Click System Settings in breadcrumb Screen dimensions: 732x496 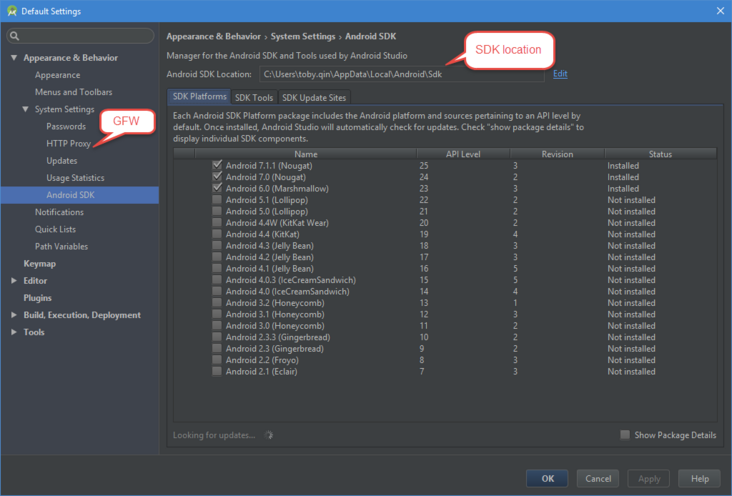point(303,36)
